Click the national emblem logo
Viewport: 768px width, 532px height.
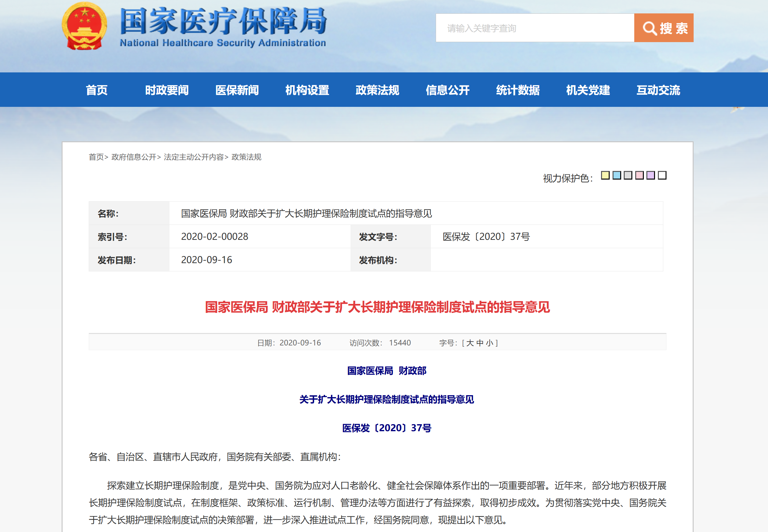[84, 26]
